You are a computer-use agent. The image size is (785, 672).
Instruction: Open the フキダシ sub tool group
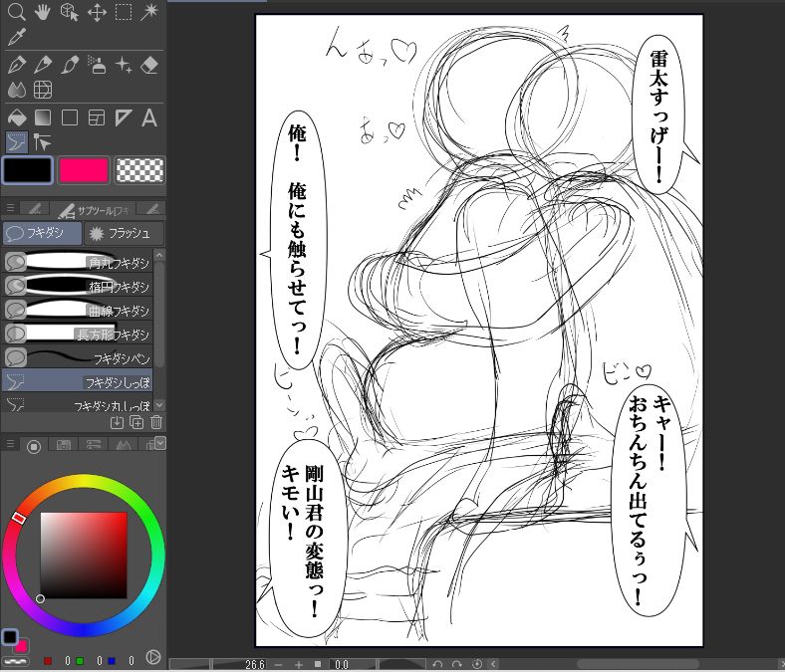pyautogui.click(x=42, y=233)
